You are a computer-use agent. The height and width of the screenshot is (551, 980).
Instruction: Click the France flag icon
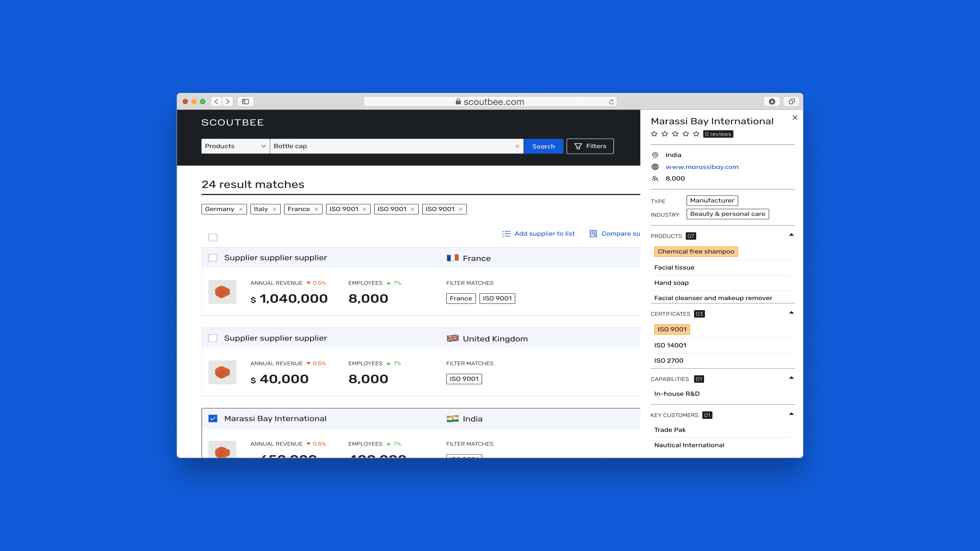(x=453, y=258)
